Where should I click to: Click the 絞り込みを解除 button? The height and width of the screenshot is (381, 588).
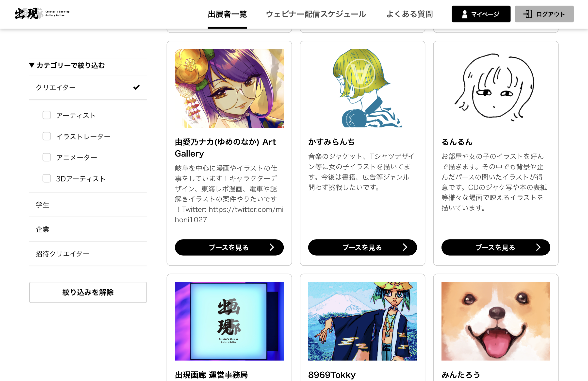click(x=88, y=292)
